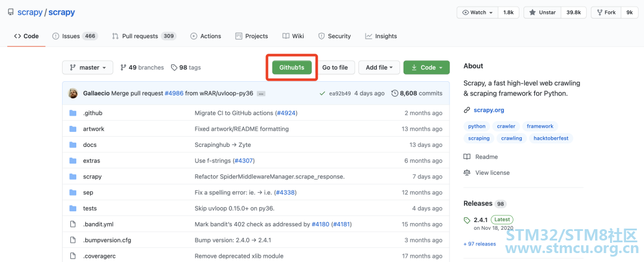Open pull request #4986 link

pyautogui.click(x=174, y=93)
